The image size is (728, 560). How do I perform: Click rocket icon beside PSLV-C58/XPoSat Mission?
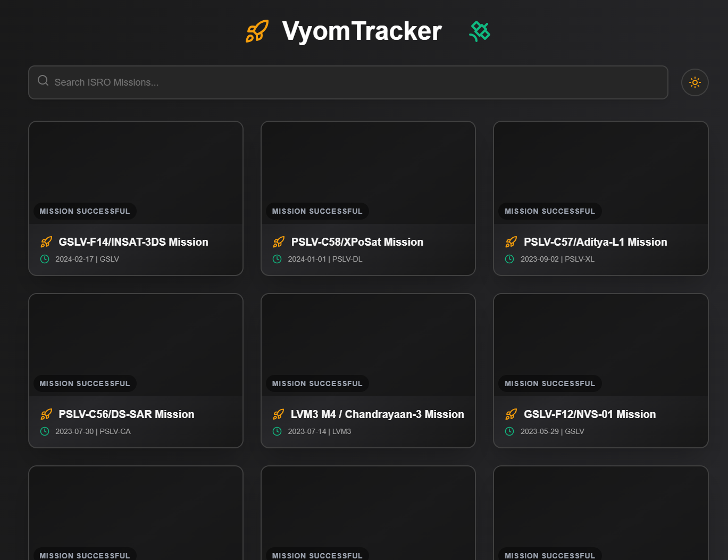click(x=279, y=242)
